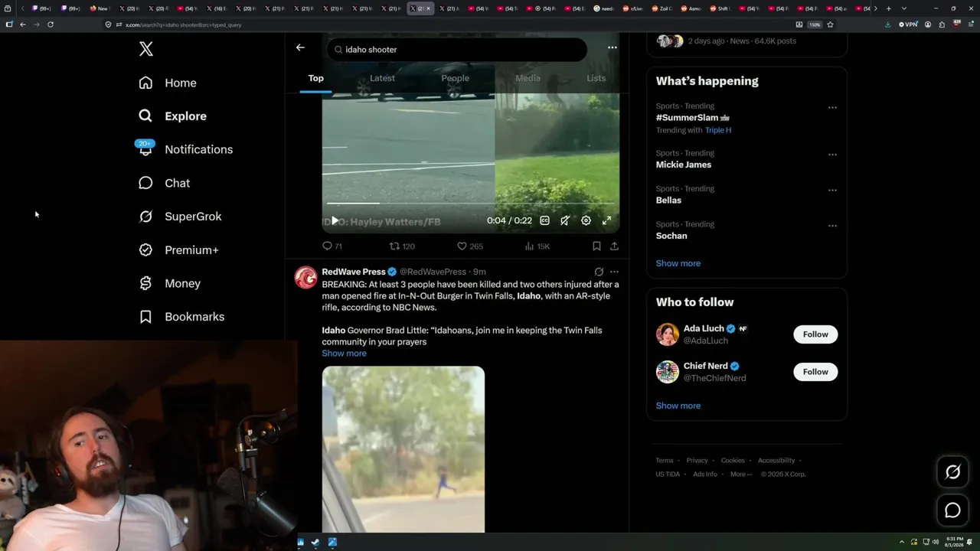Open SuperGrok in the sidebar
Viewport: 980px width, 551px height.
click(x=180, y=217)
